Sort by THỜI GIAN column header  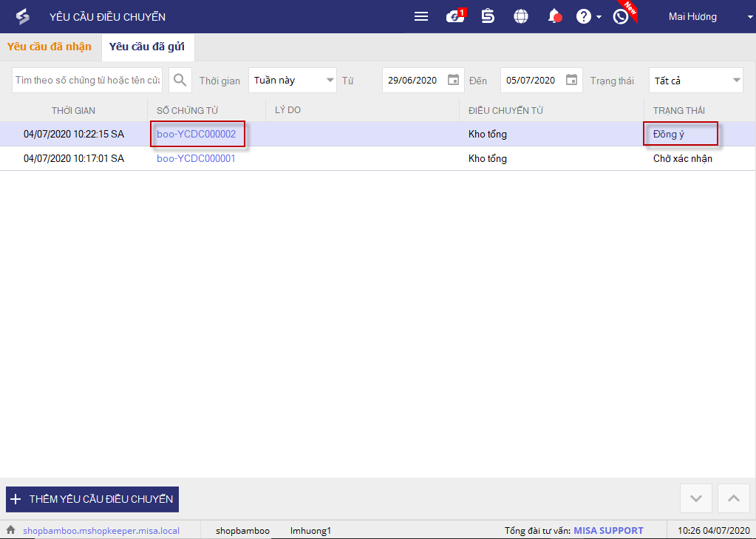[73, 110]
